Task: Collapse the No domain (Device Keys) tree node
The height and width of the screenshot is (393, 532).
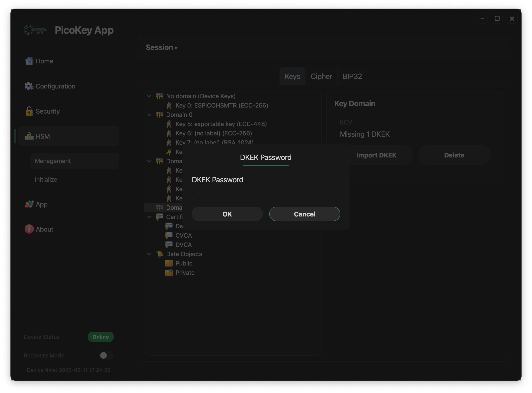Action: (x=149, y=96)
